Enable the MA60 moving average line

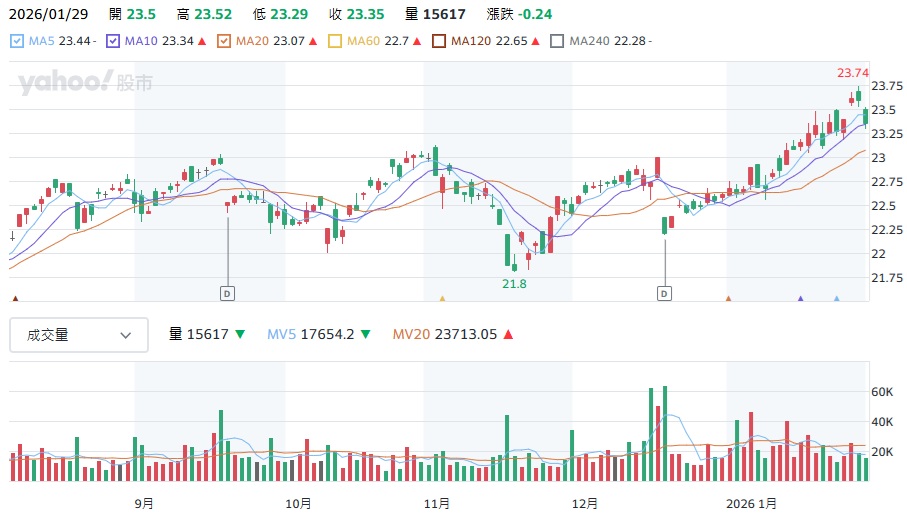tap(335, 41)
